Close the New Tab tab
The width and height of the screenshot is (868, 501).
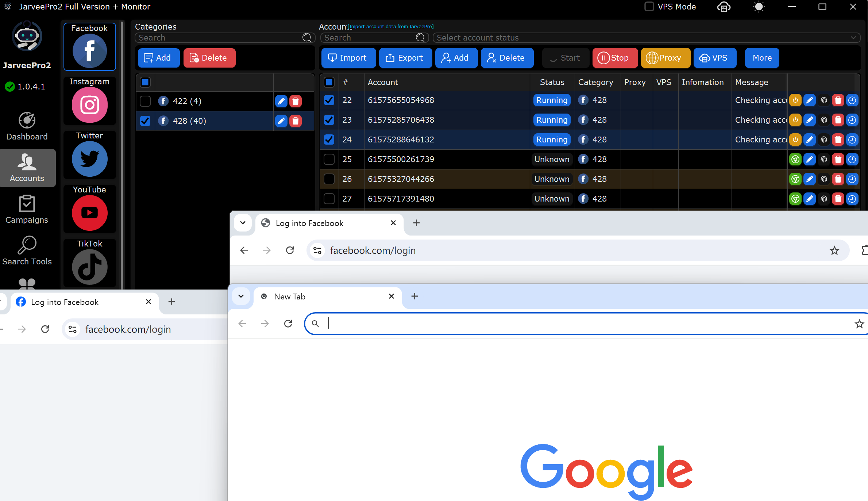click(x=391, y=296)
